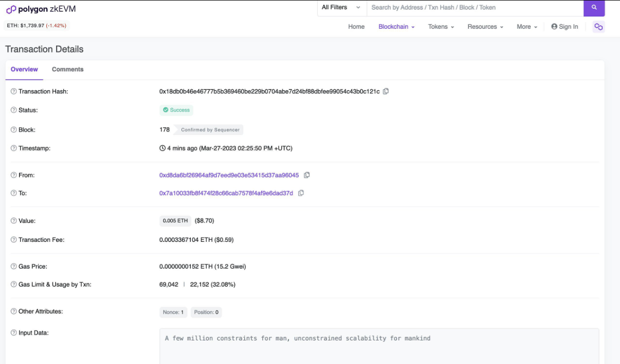Open the All Filters dropdown
This screenshot has height=364, width=620.
click(341, 8)
